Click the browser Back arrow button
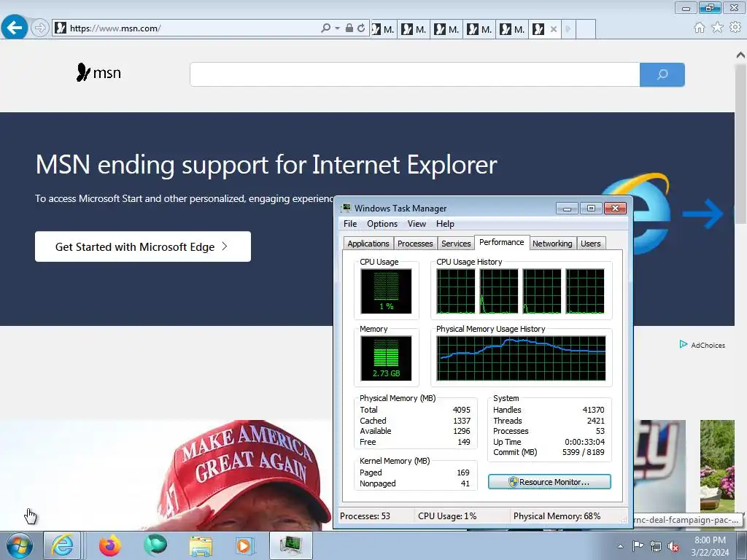 [x=15, y=28]
